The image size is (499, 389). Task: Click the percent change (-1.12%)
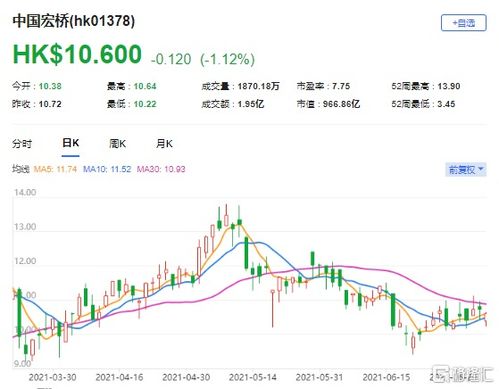click(x=227, y=59)
